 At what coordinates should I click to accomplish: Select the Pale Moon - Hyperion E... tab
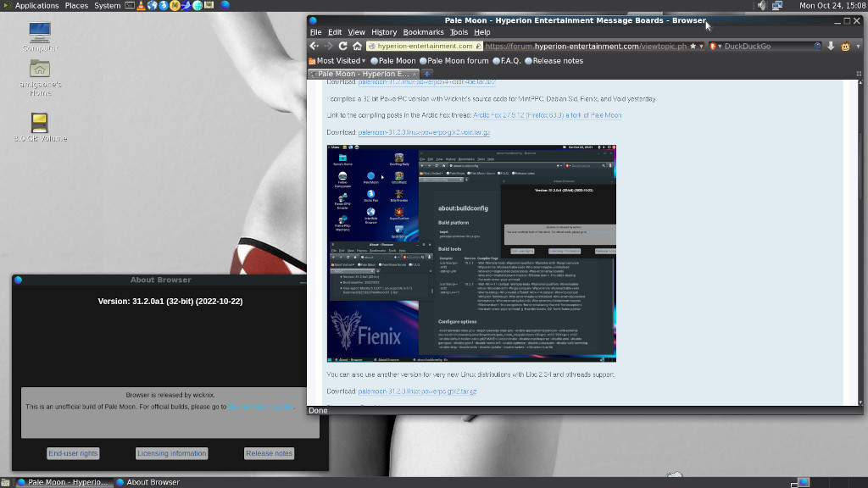click(363, 74)
